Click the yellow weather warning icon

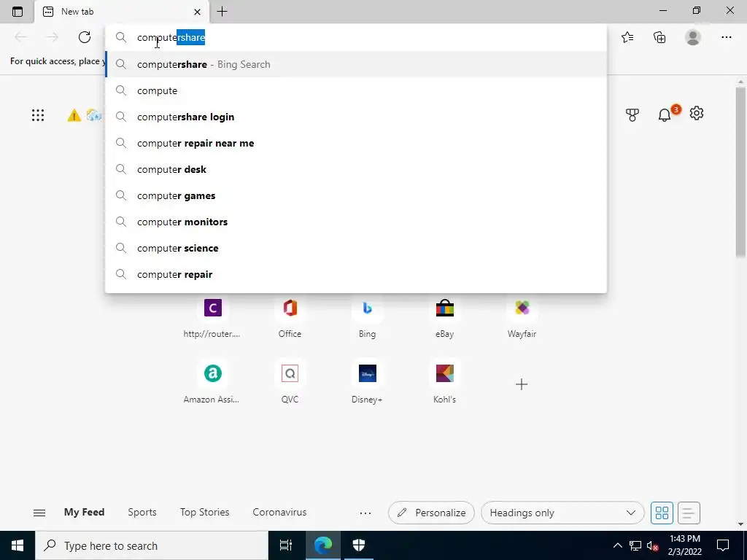pyautogui.click(x=74, y=115)
